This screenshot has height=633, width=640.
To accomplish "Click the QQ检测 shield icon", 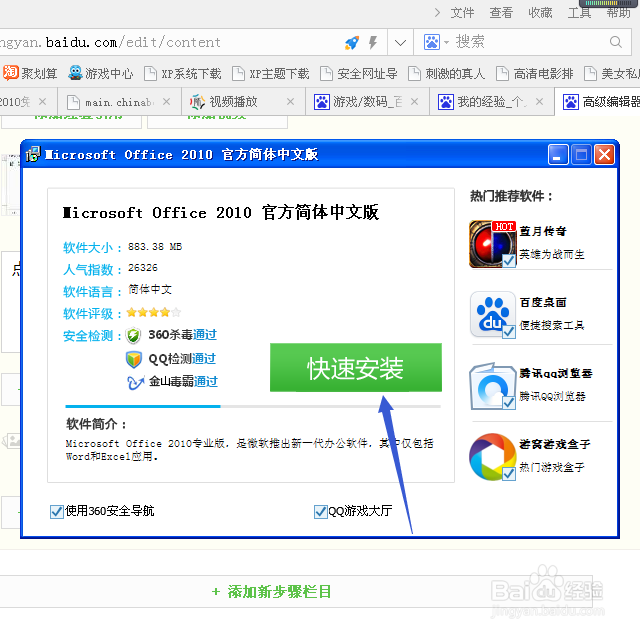I will coord(133,359).
